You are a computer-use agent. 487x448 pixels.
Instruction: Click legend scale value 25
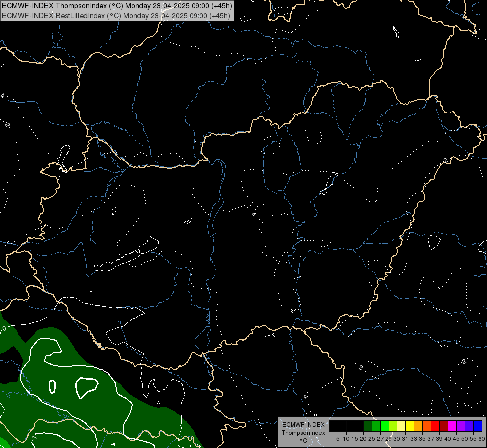click(x=372, y=439)
